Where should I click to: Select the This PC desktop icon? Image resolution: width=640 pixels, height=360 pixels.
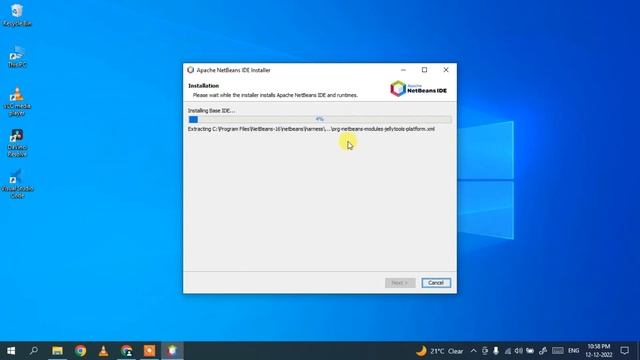coord(17,57)
